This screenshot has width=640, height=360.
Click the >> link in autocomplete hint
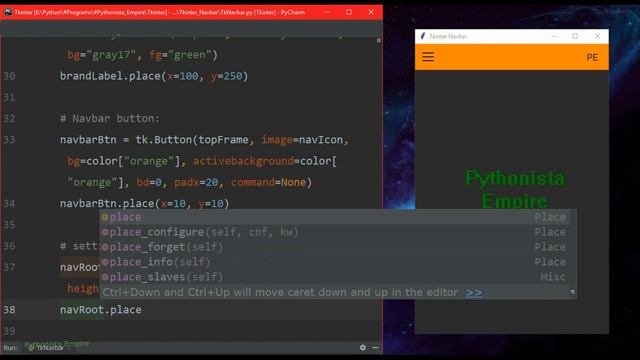click(x=473, y=293)
